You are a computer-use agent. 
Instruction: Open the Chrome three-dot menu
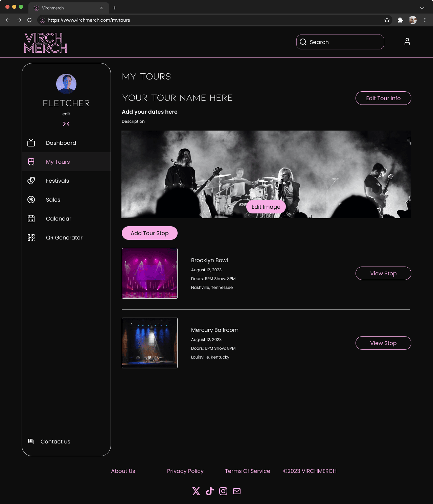tap(425, 20)
